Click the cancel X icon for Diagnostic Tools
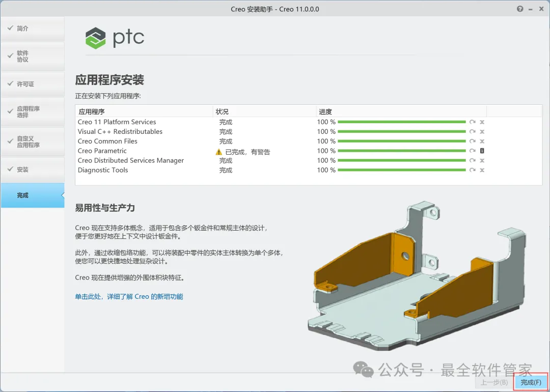This screenshot has height=392, width=550. [482, 170]
